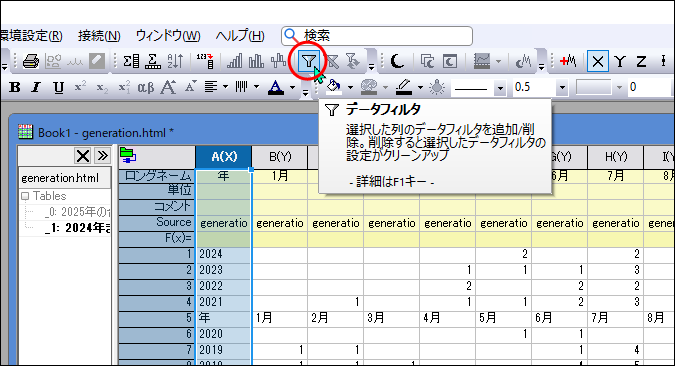Toggle the X column designation button
Screen dimensions: 675x366
598,61
